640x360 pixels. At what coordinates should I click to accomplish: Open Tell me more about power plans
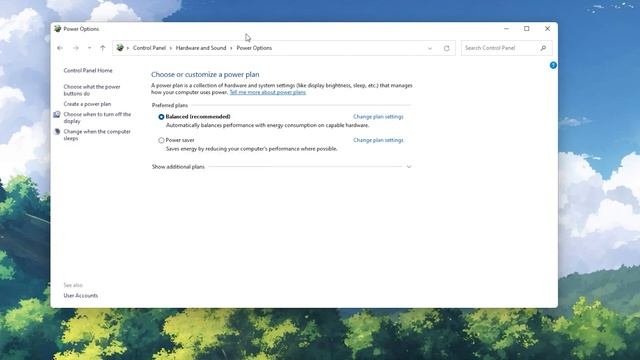267,92
